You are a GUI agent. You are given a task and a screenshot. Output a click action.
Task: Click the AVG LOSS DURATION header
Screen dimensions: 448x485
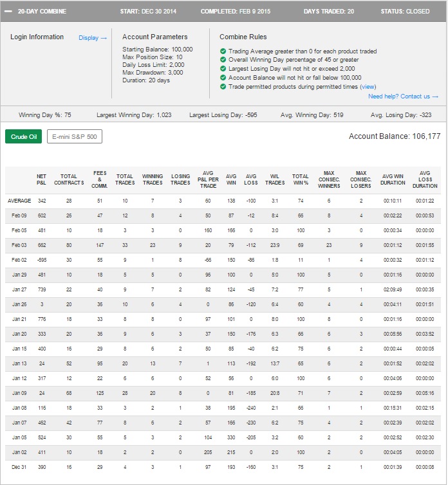(425, 179)
